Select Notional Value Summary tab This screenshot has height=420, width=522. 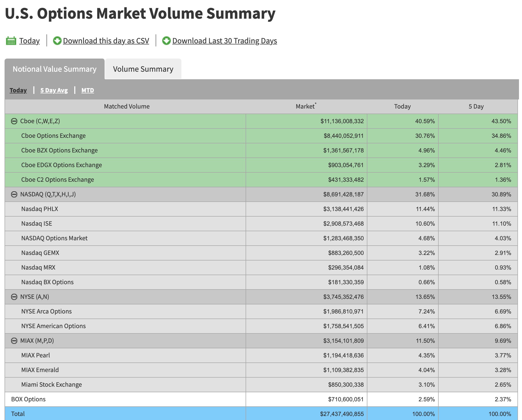coord(55,69)
